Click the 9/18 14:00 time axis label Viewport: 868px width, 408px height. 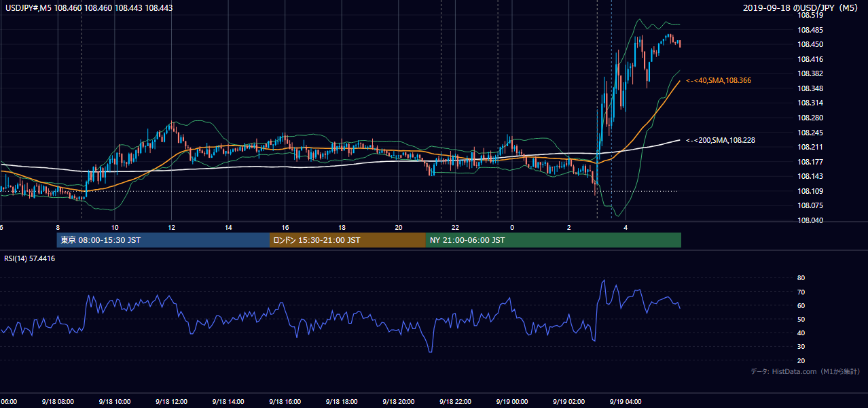(x=228, y=402)
